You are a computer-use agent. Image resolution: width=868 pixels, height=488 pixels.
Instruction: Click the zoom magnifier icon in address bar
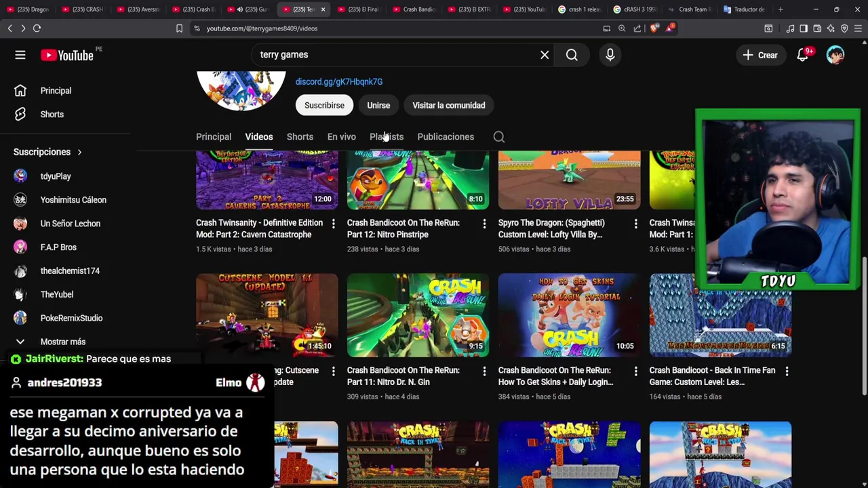622,28
